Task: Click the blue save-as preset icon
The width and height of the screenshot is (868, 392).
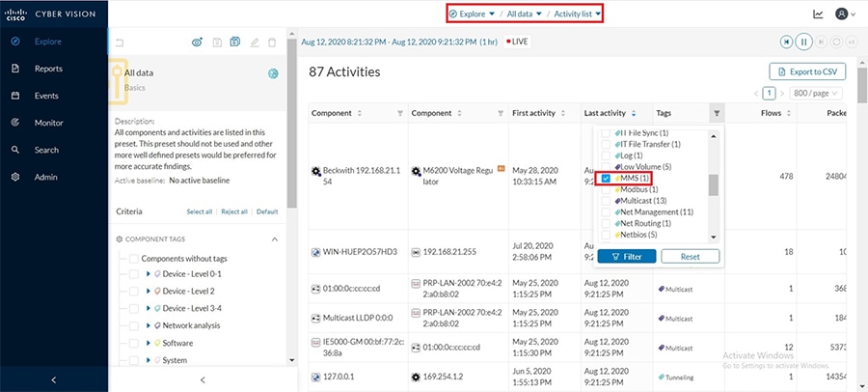Action: click(235, 42)
